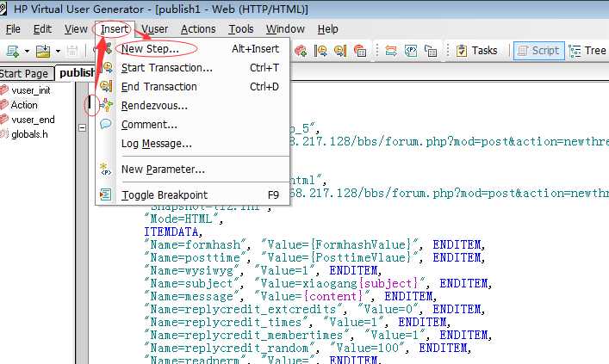Select globals.h in the action tree
The image size is (609, 364).
[x=29, y=134]
